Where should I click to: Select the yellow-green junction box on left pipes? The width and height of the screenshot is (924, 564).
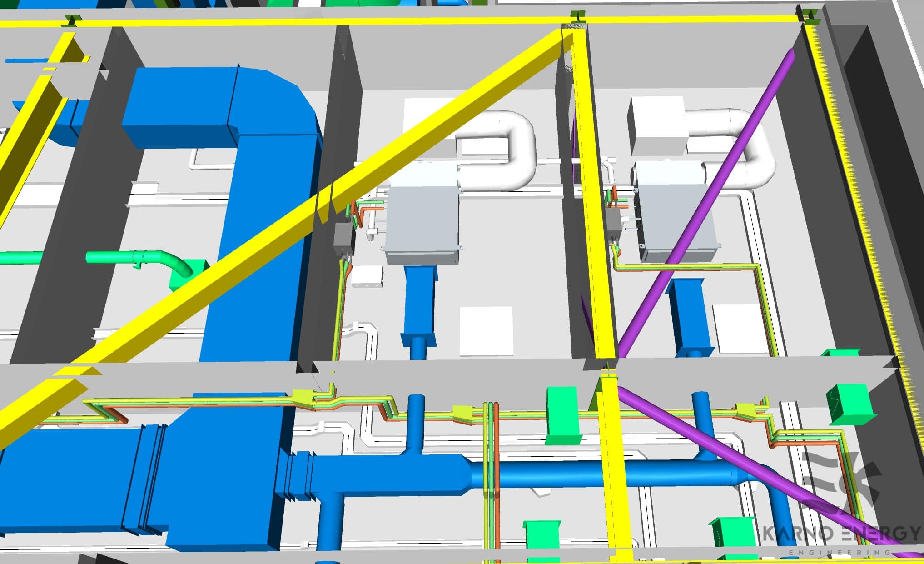coord(303,399)
